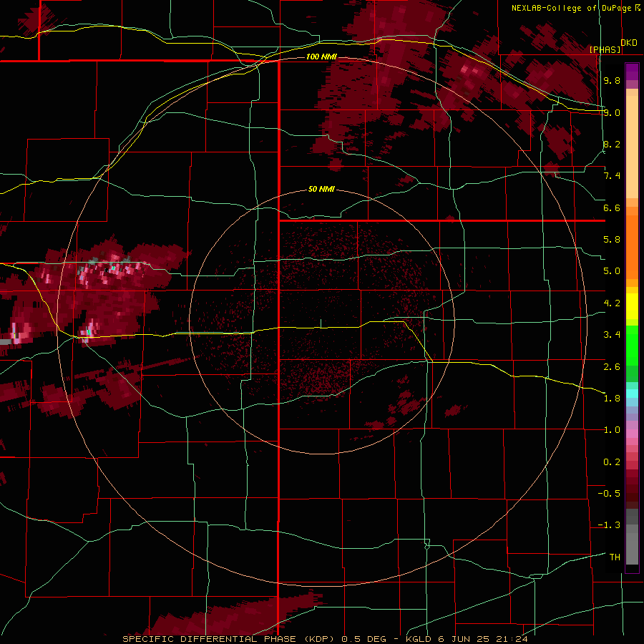The height and width of the screenshot is (644, 644).
Task: Click the SPECIFIC DIFFERENTIAL PHASE (KDP) caption text
Action: tap(228, 639)
